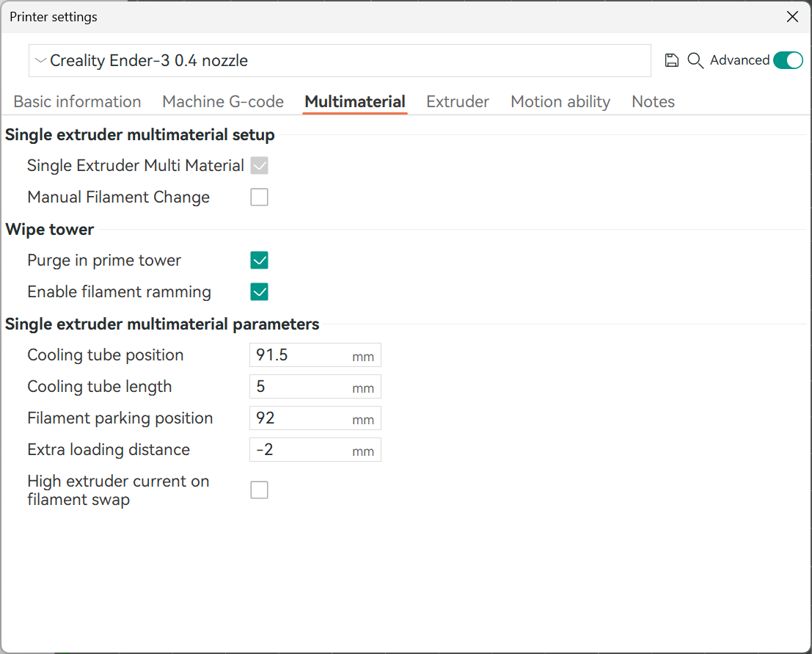The width and height of the screenshot is (812, 654).
Task: Close the Printer settings dialog
Action: pyautogui.click(x=792, y=17)
